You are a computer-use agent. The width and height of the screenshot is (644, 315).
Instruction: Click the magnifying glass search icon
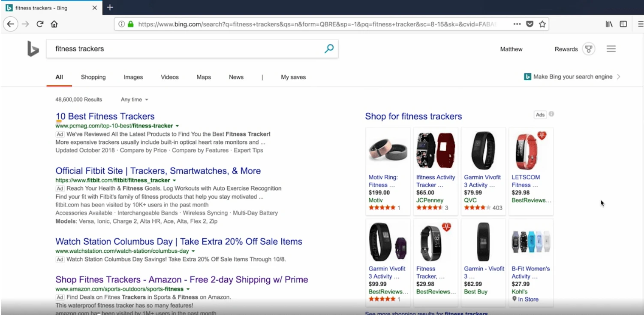tap(329, 49)
